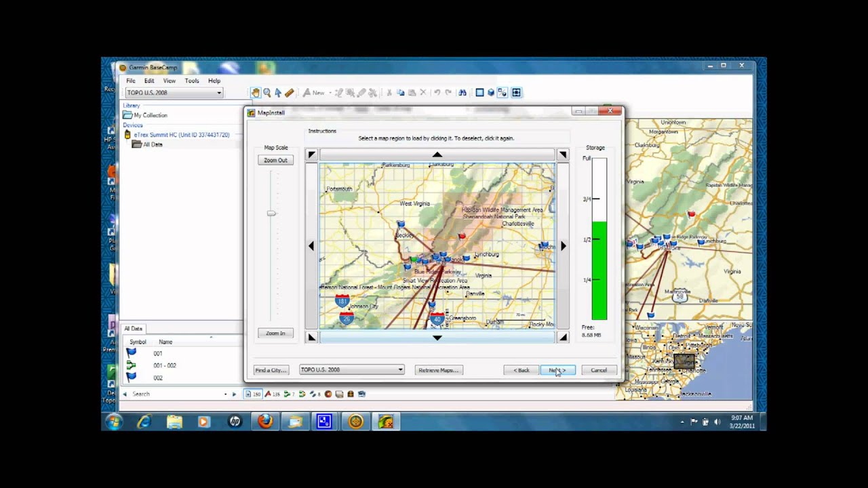The image size is (868, 488).
Task: Select the Hand pan tool in toolbar
Action: 256,93
